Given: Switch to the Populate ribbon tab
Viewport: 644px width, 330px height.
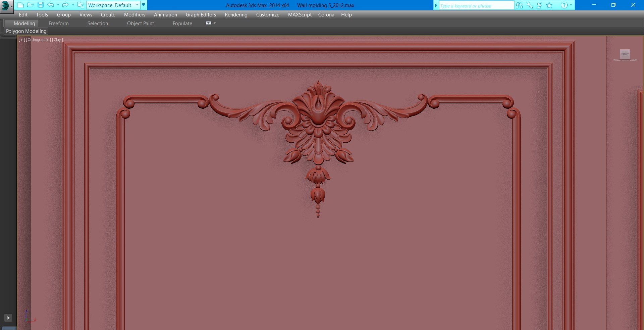Looking at the screenshot, I should [182, 23].
